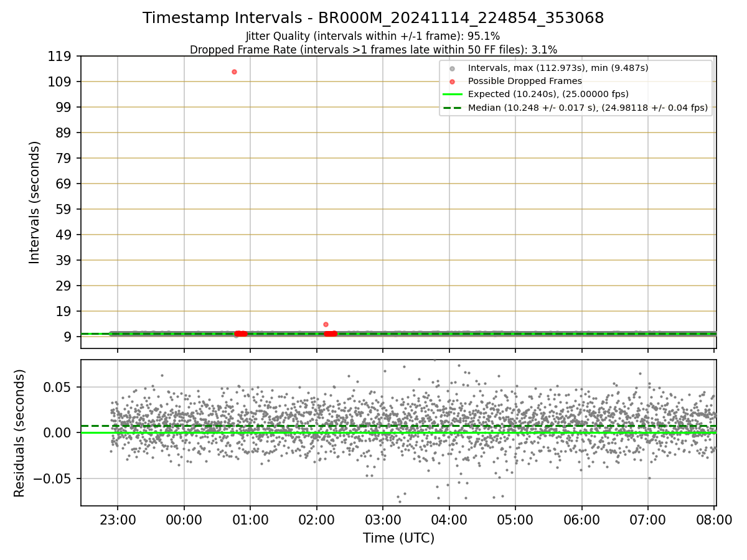Image resolution: width=747 pixels, height=560 pixels.
Task: Click the 'Intervals (seconds)' y-axis label
Action: tap(35, 202)
